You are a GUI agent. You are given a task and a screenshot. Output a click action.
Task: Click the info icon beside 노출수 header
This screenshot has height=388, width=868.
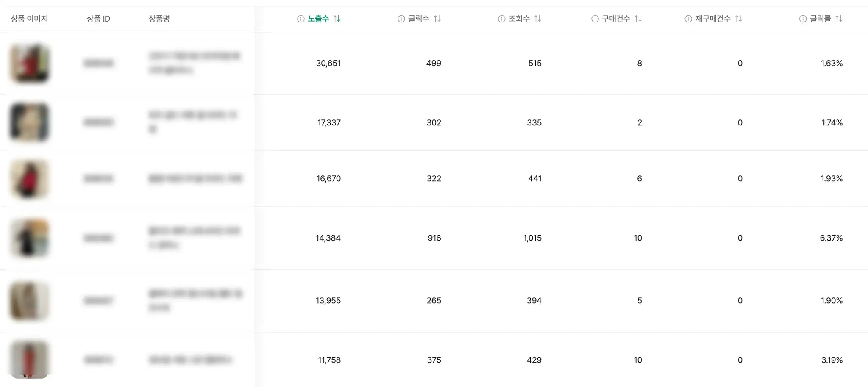pyautogui.click(x=300, y=19)
